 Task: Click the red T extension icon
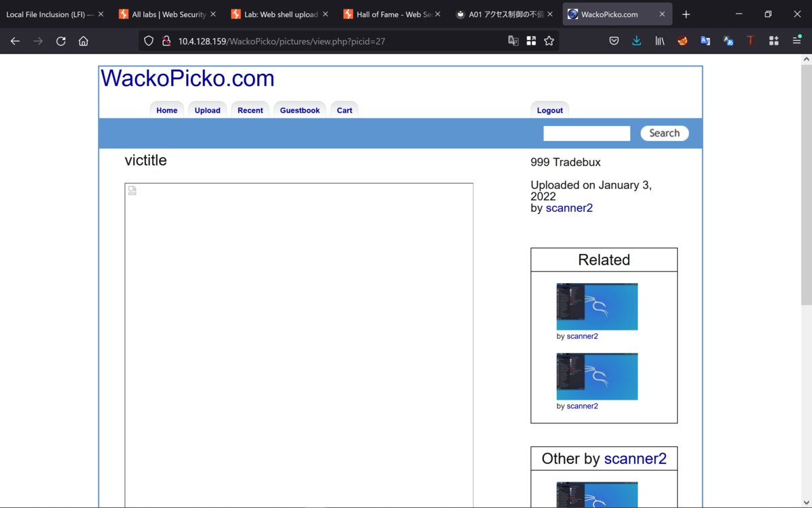pos(750,41)
